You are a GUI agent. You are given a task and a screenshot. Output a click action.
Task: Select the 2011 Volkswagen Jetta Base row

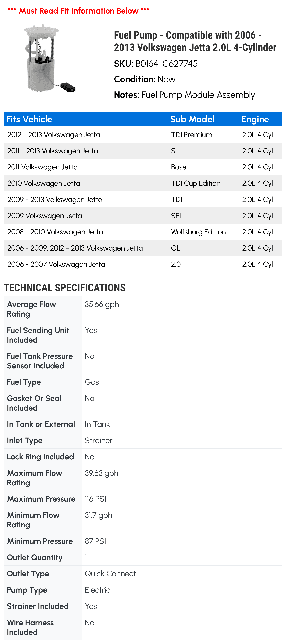(143, 167)
